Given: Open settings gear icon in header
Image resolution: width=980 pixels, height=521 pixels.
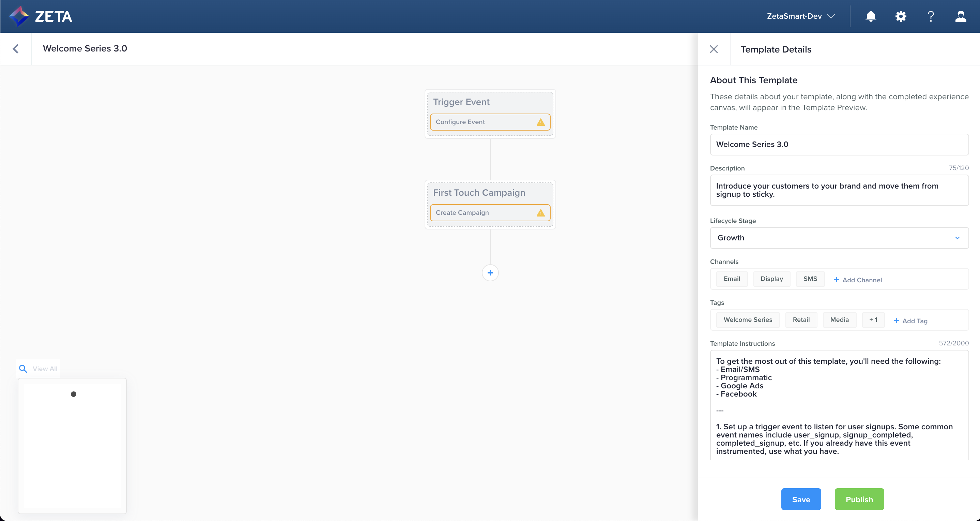Looking at the screenshot, I should click(901, 16).
